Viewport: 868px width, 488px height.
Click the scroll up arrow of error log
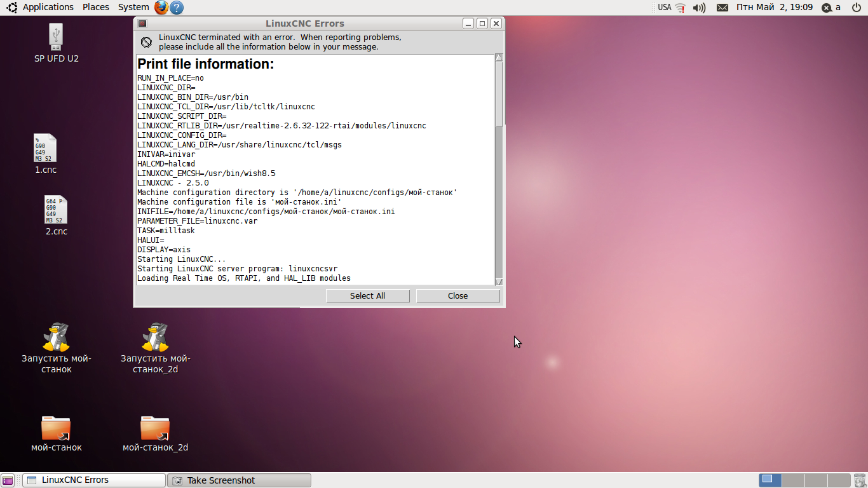[499, 58]
